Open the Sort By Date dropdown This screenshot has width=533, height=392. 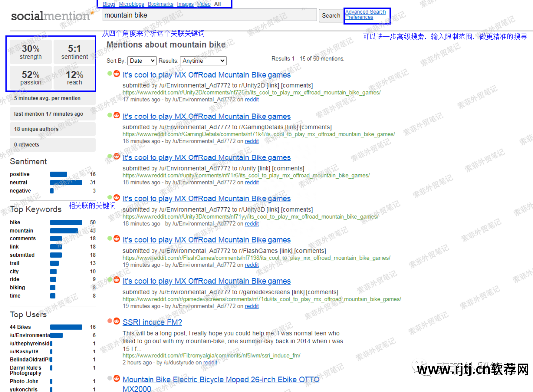(x=142, y=61)
